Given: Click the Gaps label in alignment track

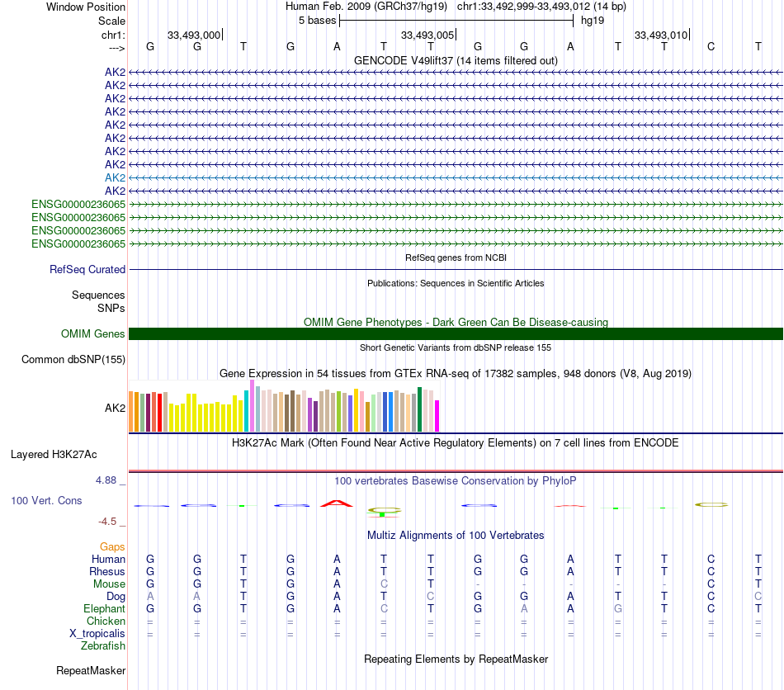Looking at the screenshot, I should coord(112,546).
